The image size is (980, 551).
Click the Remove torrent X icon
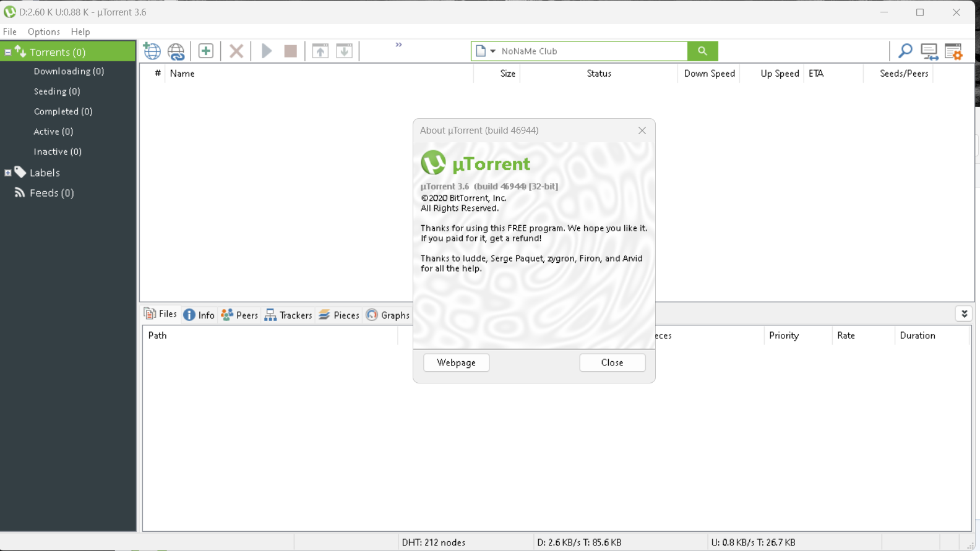click(236, 51)
